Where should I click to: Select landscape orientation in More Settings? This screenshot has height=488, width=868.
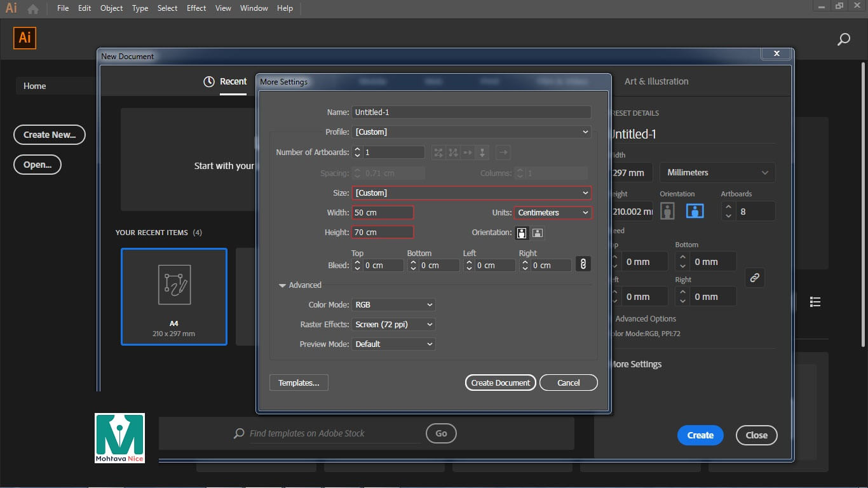tap(537, 233)
